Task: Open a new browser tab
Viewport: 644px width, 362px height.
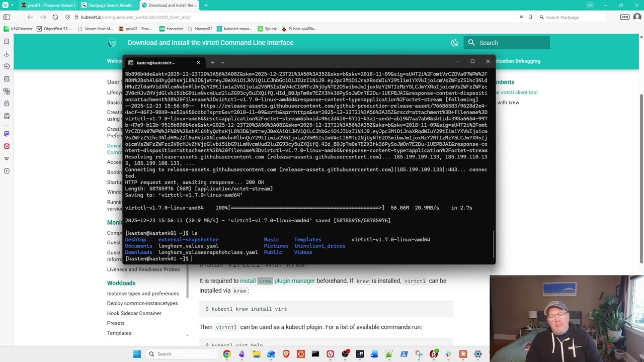Action: [x=206, y=5]
